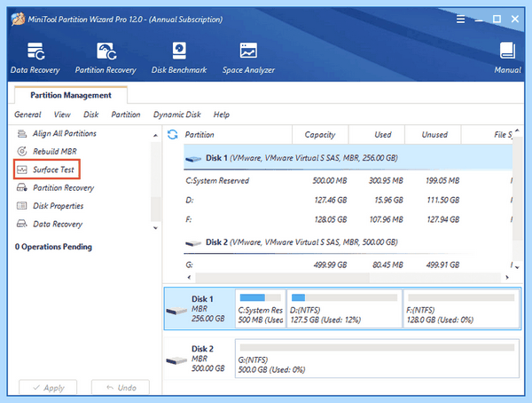
Task: Click the Disk 1 drive icon in partition list
Action: [x=193, y=158]
